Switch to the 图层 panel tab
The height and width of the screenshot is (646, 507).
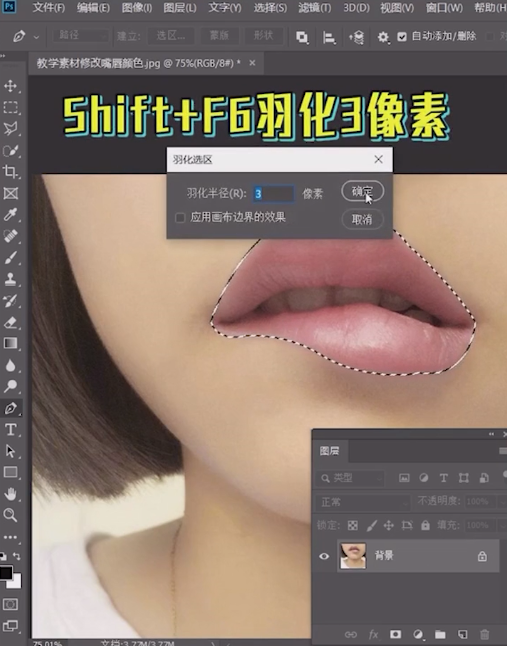pos(329,451)
